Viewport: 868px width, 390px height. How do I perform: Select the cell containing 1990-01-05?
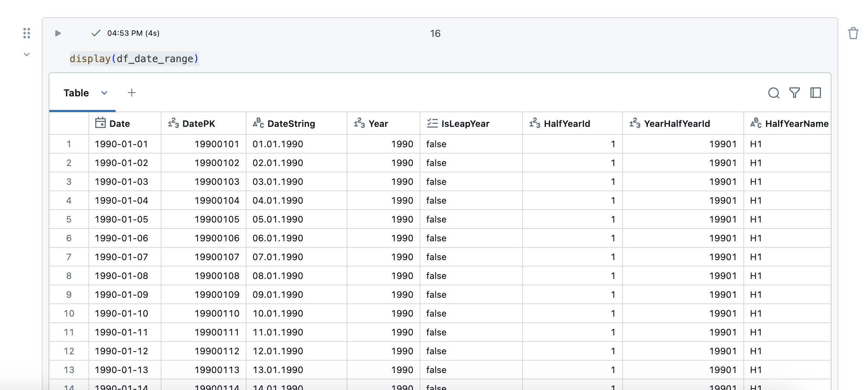[122, 219]
